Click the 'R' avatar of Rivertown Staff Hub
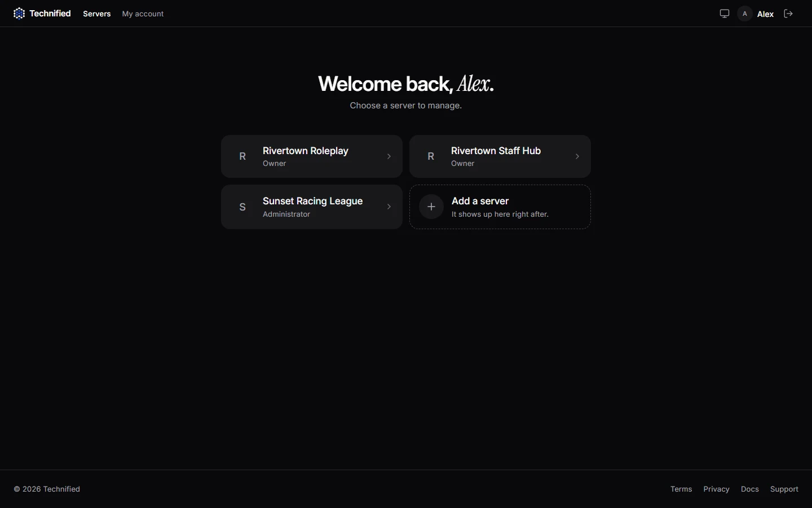This screenshot has width=812, height=508. pos(431,156)
